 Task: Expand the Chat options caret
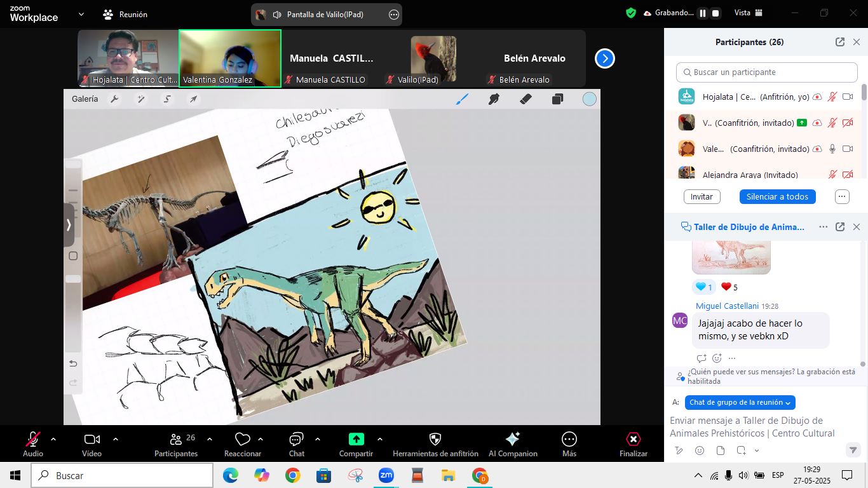click(318, 439)
